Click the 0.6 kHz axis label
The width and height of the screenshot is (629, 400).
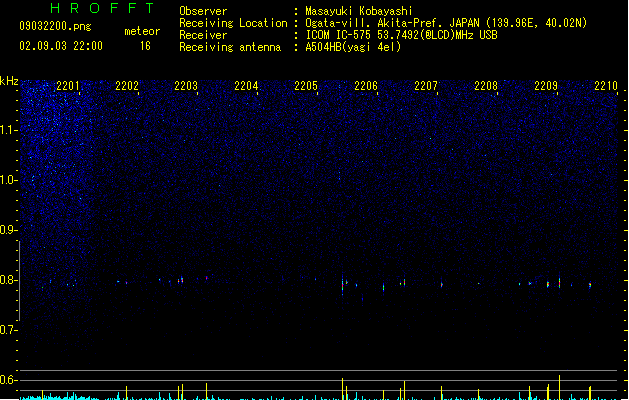9,380
